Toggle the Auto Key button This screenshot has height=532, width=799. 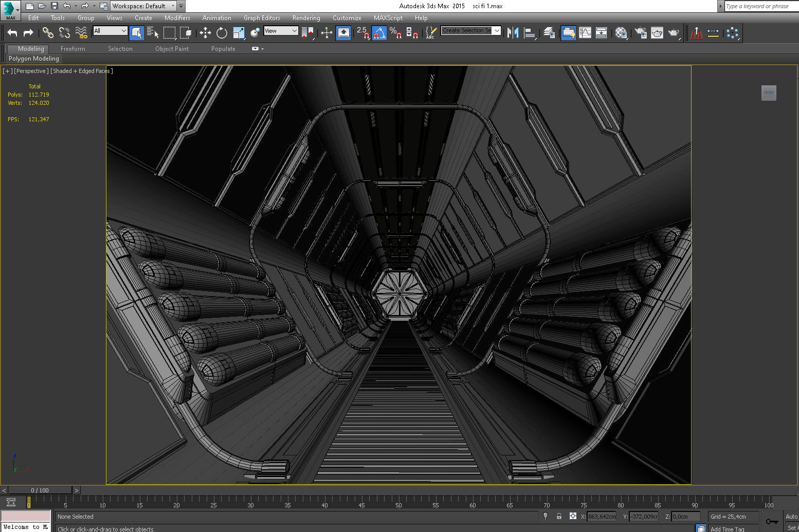[792, 517]
